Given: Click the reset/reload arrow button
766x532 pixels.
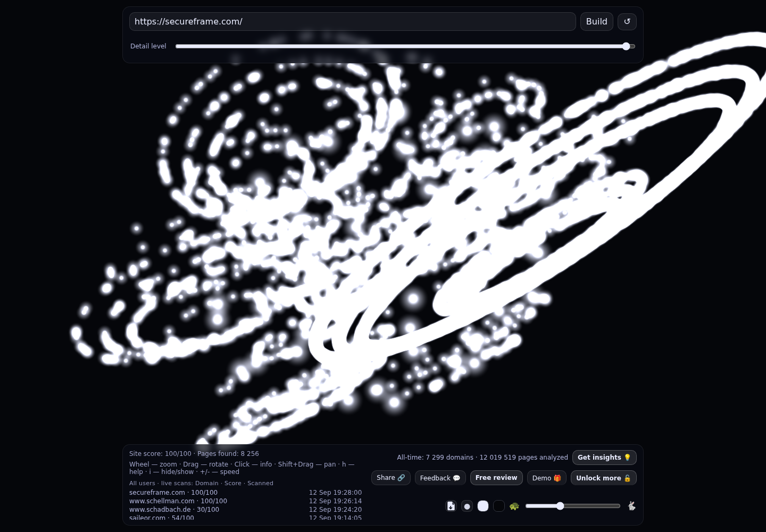Looking at the screenshot, I should (x=627, y=22).
